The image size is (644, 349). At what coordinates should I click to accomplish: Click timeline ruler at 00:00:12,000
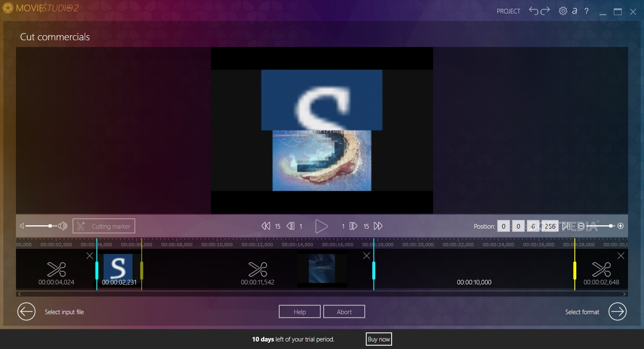[x=257, y=244]
